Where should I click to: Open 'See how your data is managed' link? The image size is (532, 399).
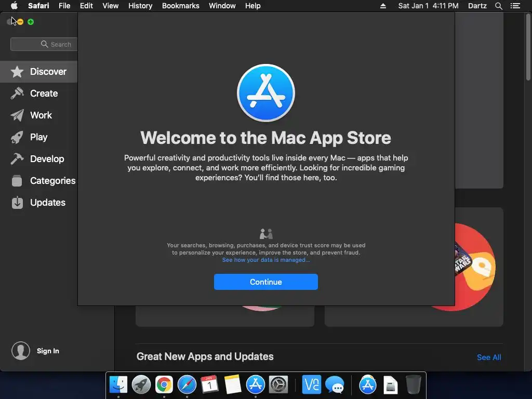[x=266, y=260]
